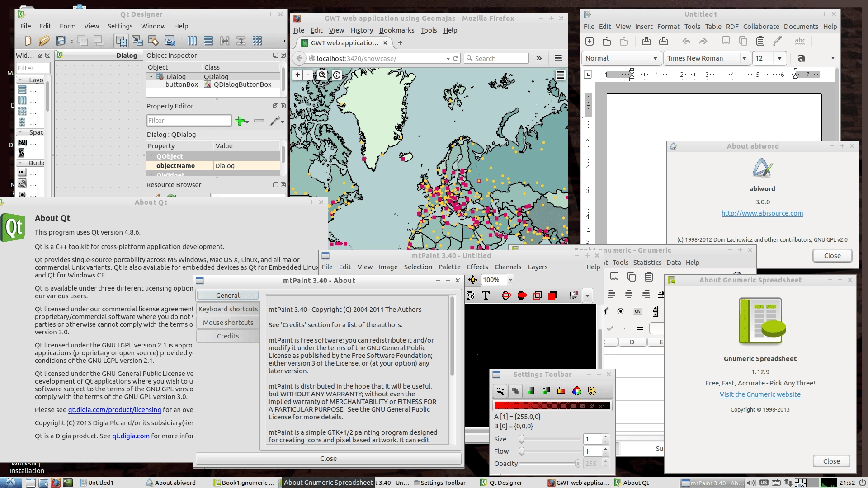
Task: Select the Text tool in mtPaint
Action: pyautogui.click(x=486, y=296)
